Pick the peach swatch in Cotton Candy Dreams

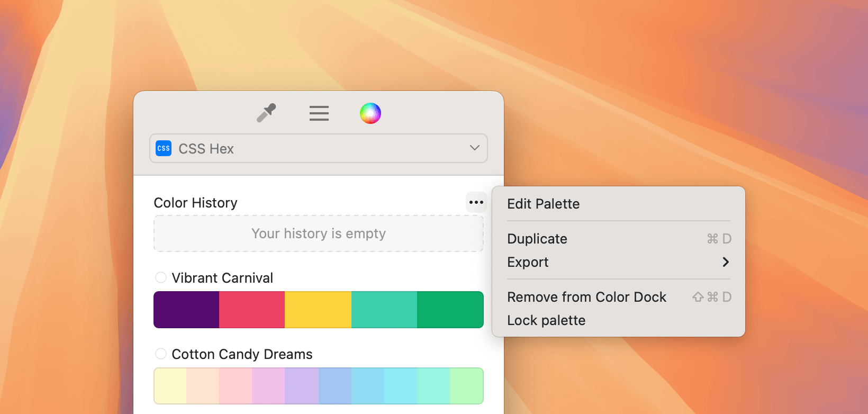click(x=203, y=386)
